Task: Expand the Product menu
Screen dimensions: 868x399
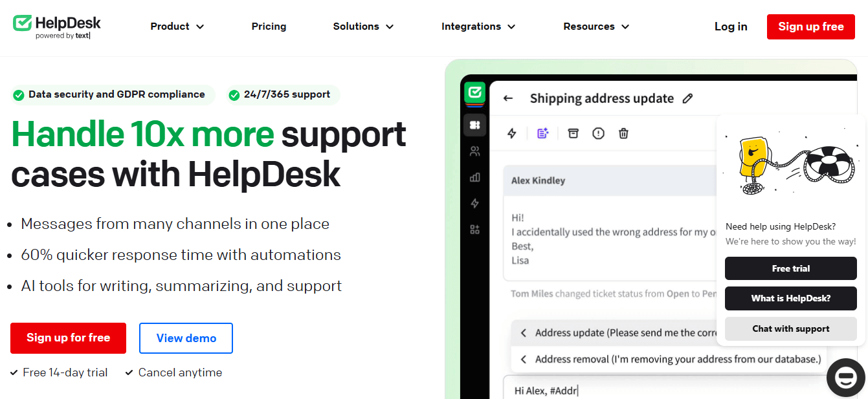Action: [x=177, y=27]
